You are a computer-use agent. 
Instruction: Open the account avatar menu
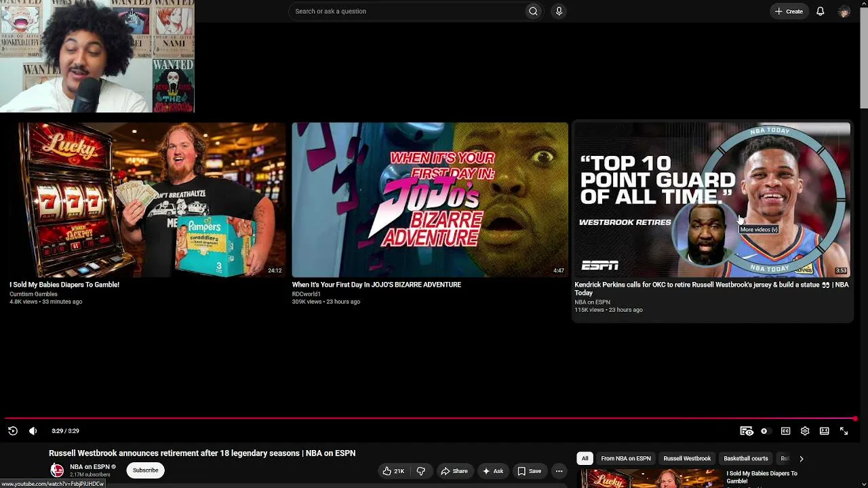pyautogui.click(x=844, y=11)
